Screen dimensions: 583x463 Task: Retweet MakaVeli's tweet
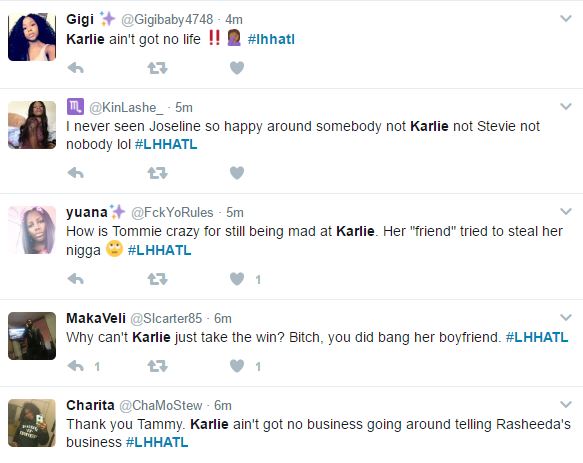[x=157, y=366]
